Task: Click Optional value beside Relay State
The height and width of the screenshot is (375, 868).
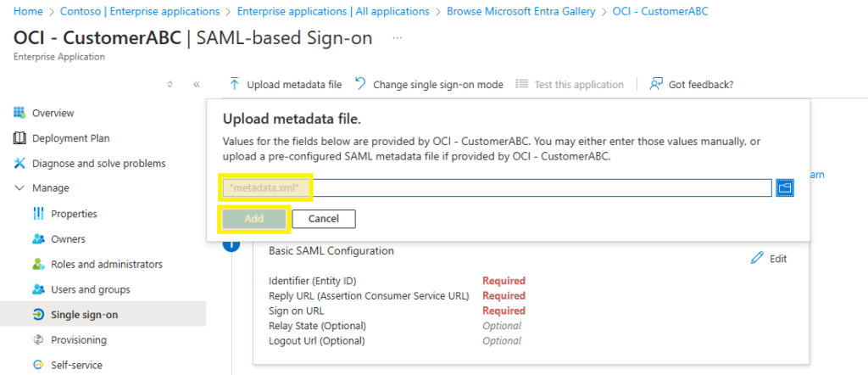Action: click(x=502, y=325)
